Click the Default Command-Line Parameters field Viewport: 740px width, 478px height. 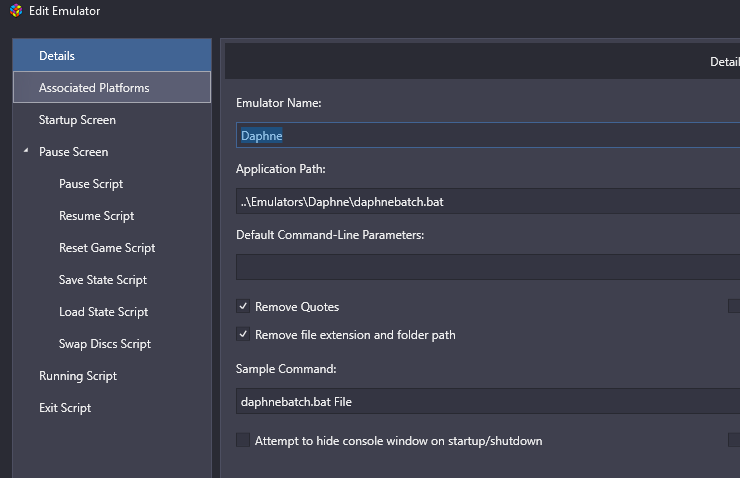[x=488, y=267]
